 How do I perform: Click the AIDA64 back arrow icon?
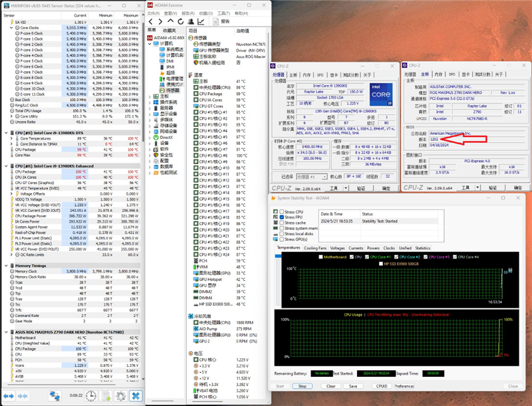tap(151, 21)
